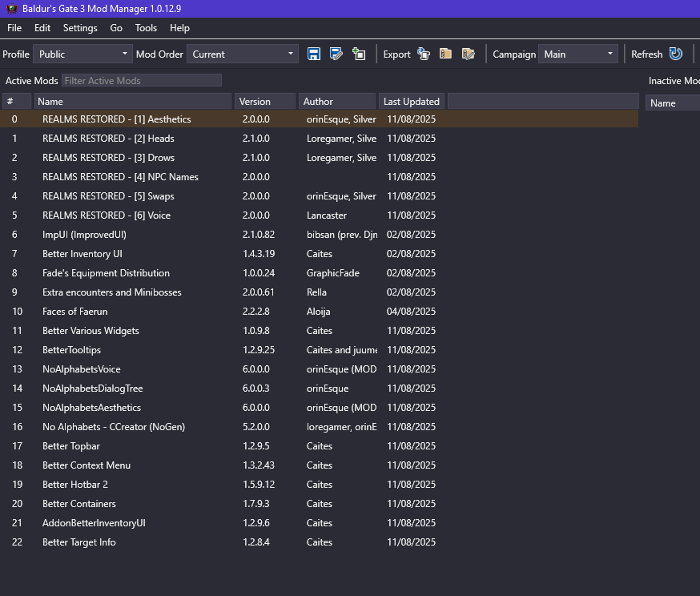The height and width of the screenshot is (596, 700).
Task: Open the Go menu
Action: pos(116,28)
